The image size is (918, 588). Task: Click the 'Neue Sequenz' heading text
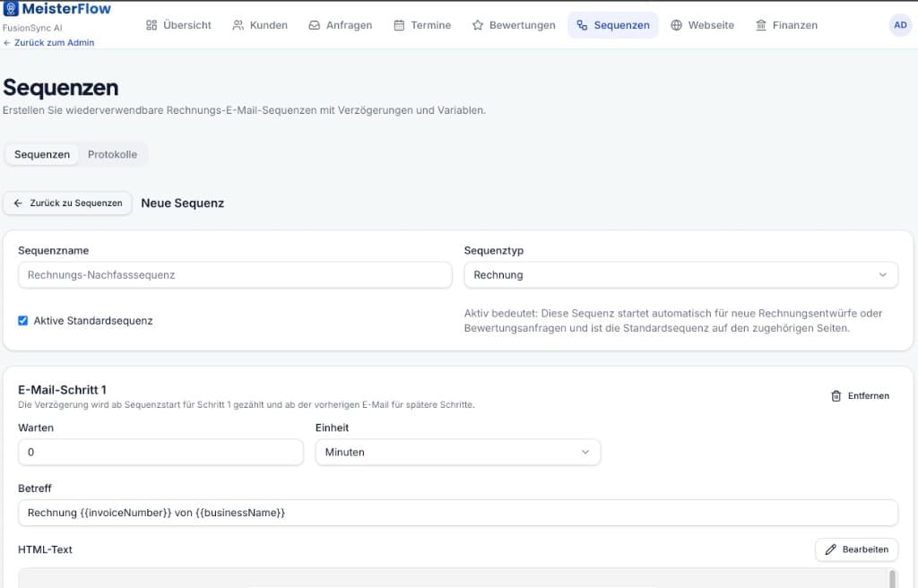(x=183, y=203)
